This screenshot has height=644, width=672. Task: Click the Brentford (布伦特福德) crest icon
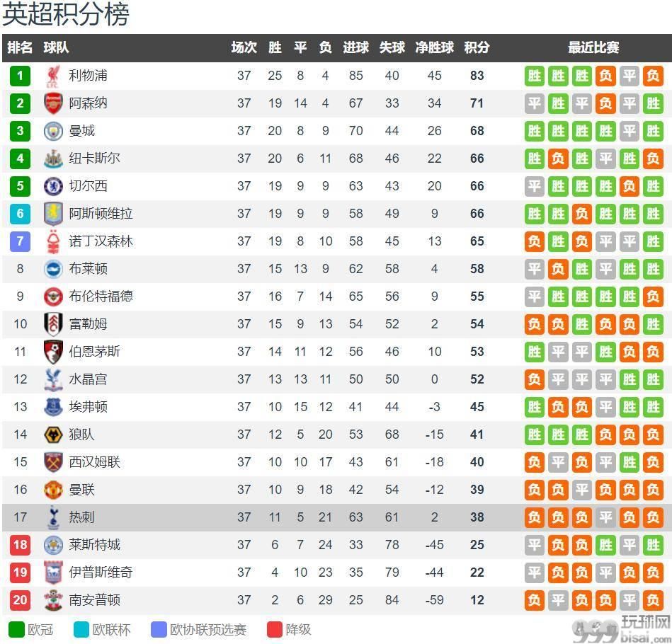pos(53,297)
